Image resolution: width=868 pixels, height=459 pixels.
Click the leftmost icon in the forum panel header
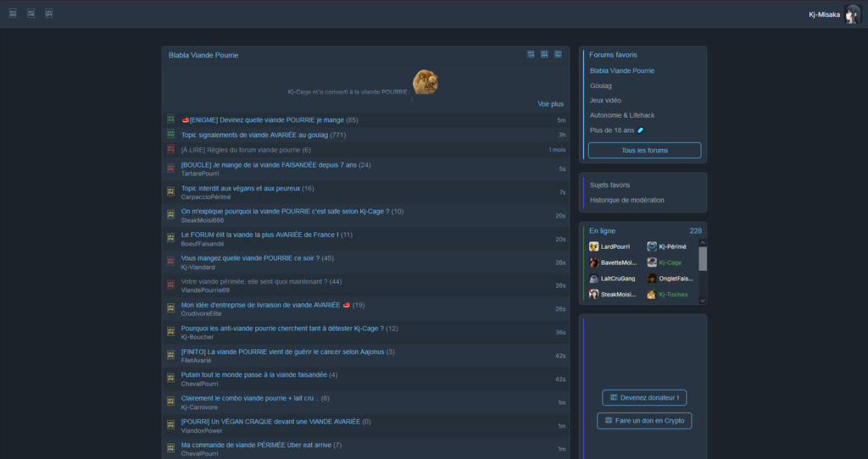(x=531, y=54)
